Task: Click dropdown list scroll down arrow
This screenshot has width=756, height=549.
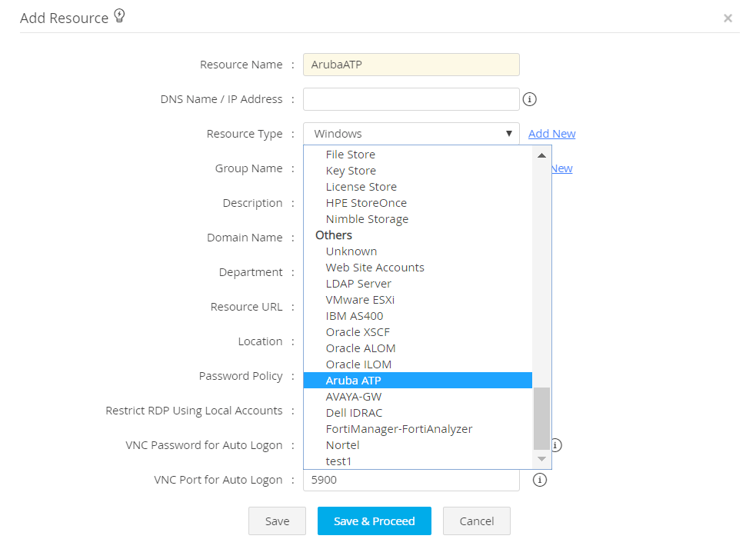Action: (x=541, y=459)
